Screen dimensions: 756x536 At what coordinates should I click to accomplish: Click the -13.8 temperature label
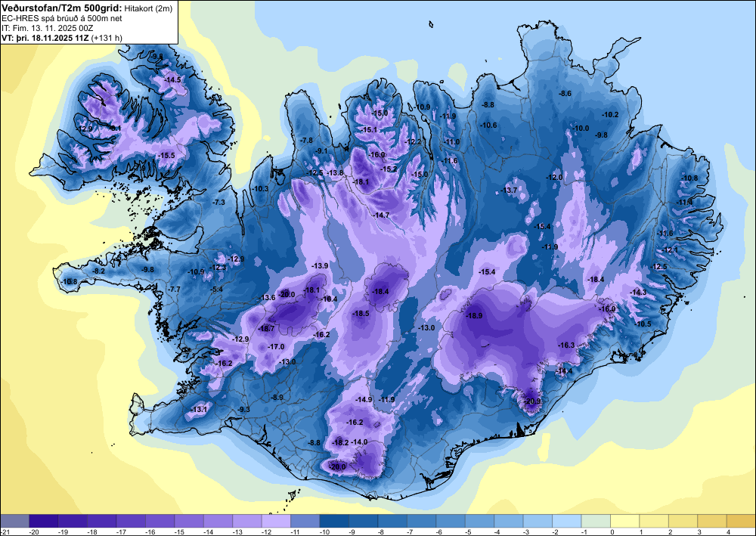(336, 172)
